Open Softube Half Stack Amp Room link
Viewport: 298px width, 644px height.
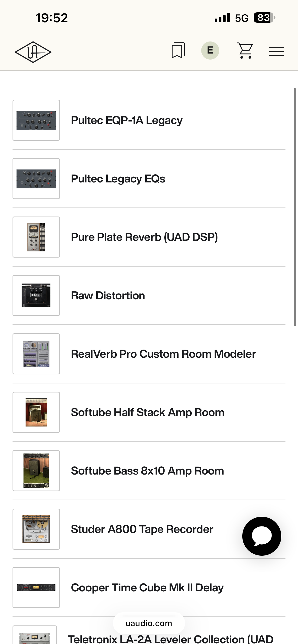coord(148,412)
